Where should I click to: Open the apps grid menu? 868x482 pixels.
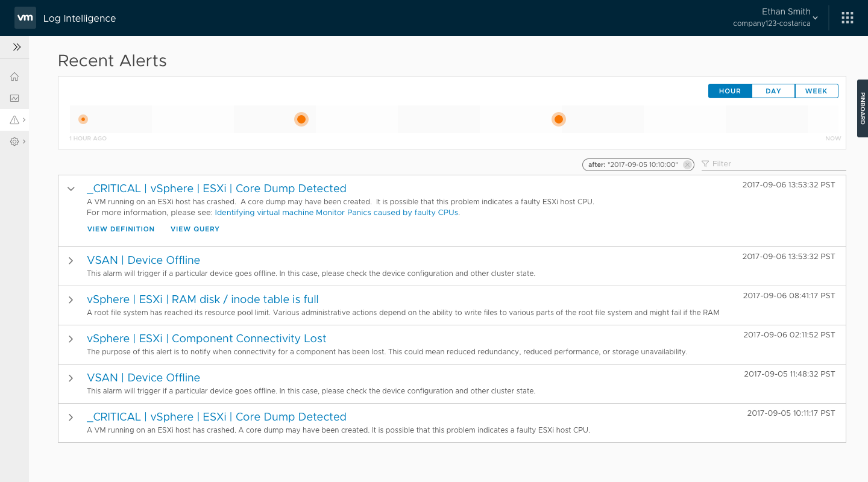coord(848,18)
